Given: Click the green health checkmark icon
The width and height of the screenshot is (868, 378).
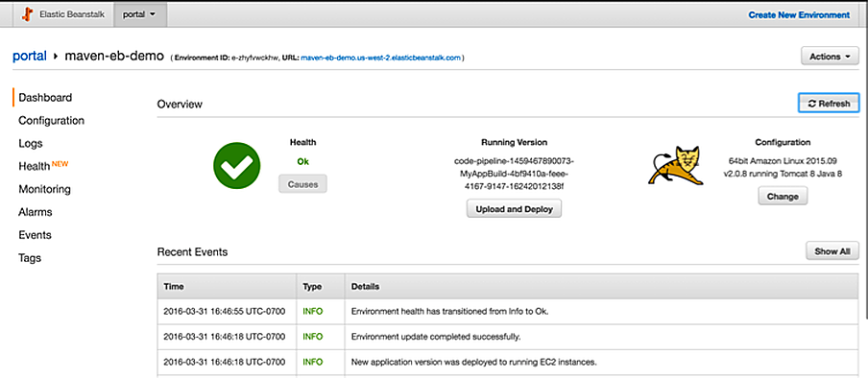Looking at the screenshot, I should (237, 165).
